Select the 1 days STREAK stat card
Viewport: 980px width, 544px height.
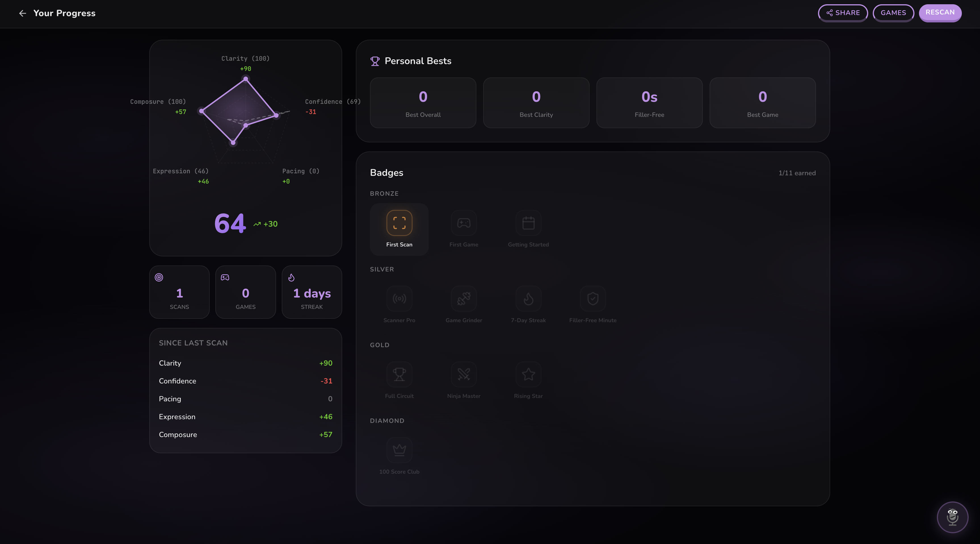coord(312,292)
